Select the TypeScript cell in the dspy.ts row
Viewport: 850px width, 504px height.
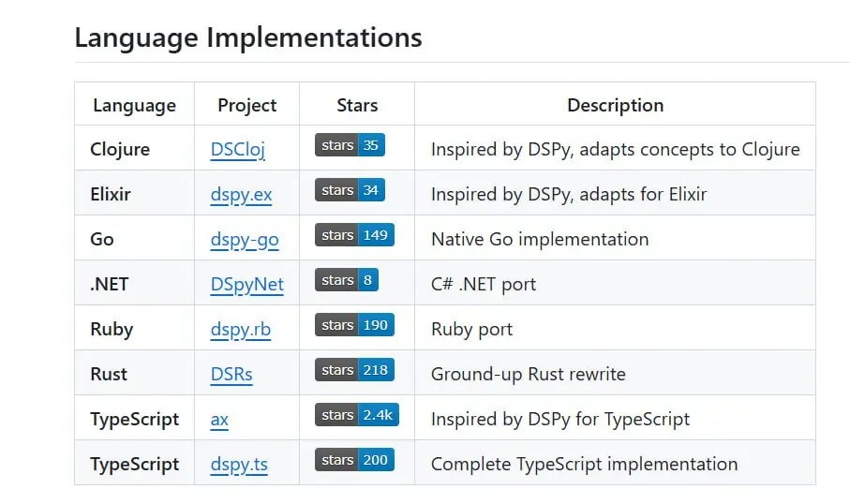point(134,464)
